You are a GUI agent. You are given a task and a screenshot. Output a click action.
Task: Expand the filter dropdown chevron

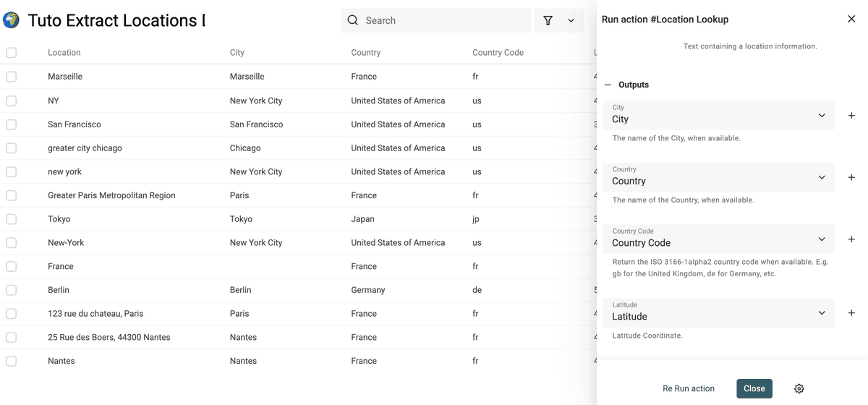(x=571, y=20)
